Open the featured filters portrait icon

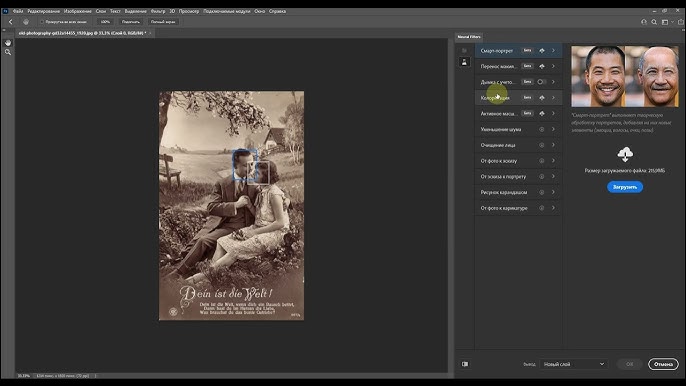[464, 62]
